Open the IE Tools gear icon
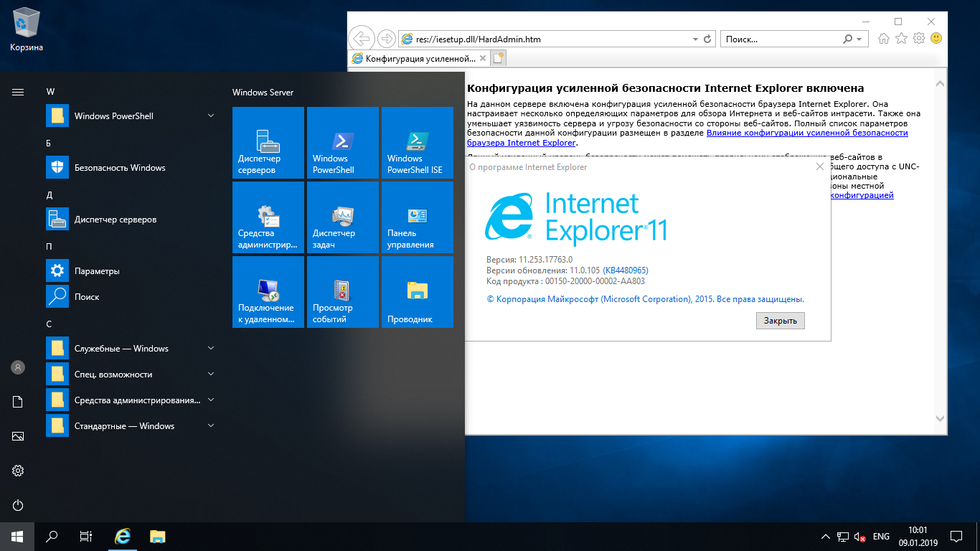 click(919, 39)
